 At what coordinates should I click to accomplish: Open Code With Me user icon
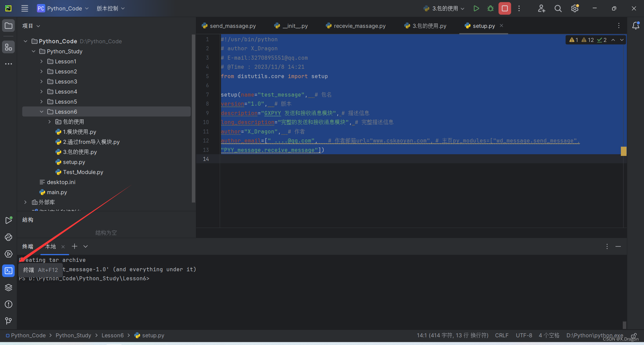(541, 8)
